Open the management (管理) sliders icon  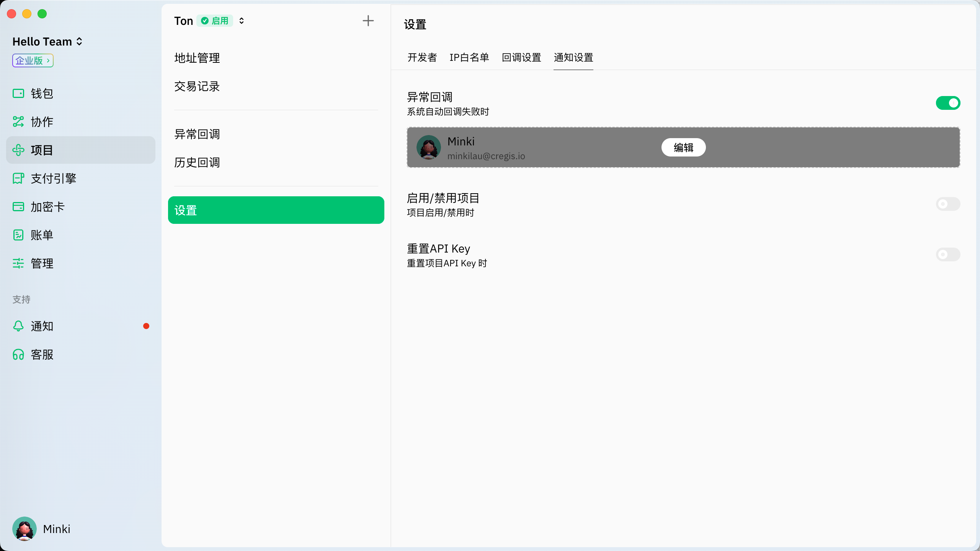coord(18,263)
